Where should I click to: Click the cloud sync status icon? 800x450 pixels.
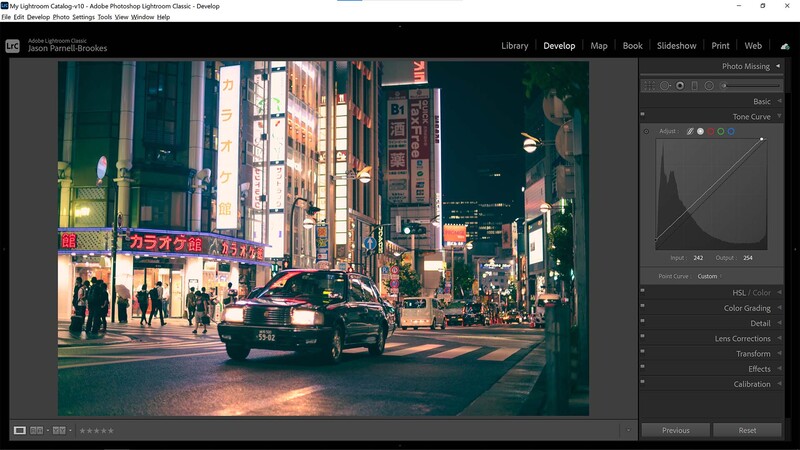coord(785,46)
